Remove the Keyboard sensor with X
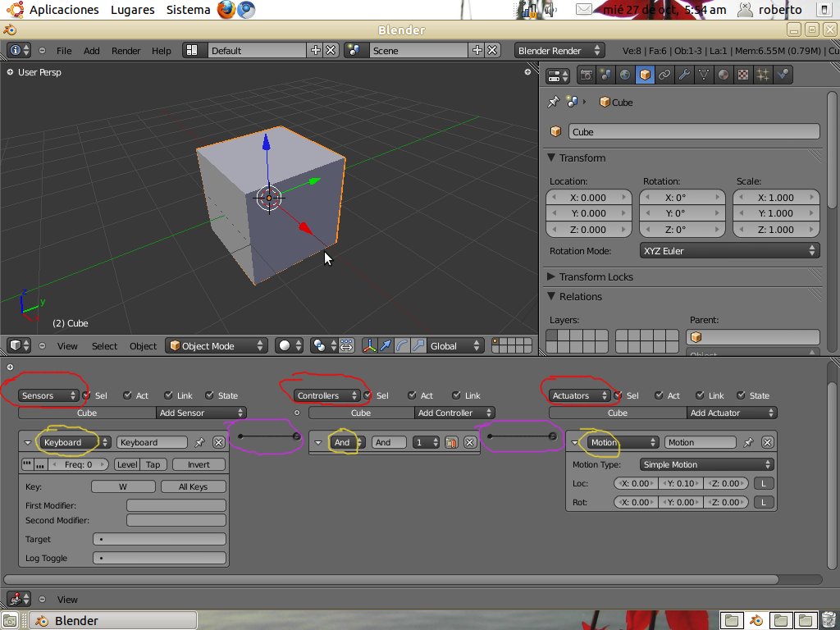 pyautogui.click(x=218, y=442)
